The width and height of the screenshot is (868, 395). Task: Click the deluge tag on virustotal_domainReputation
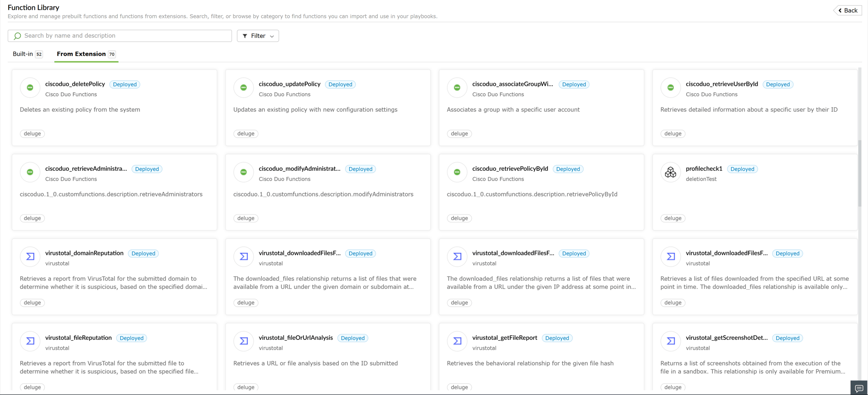pyautogui.click(x=32, y=303)
